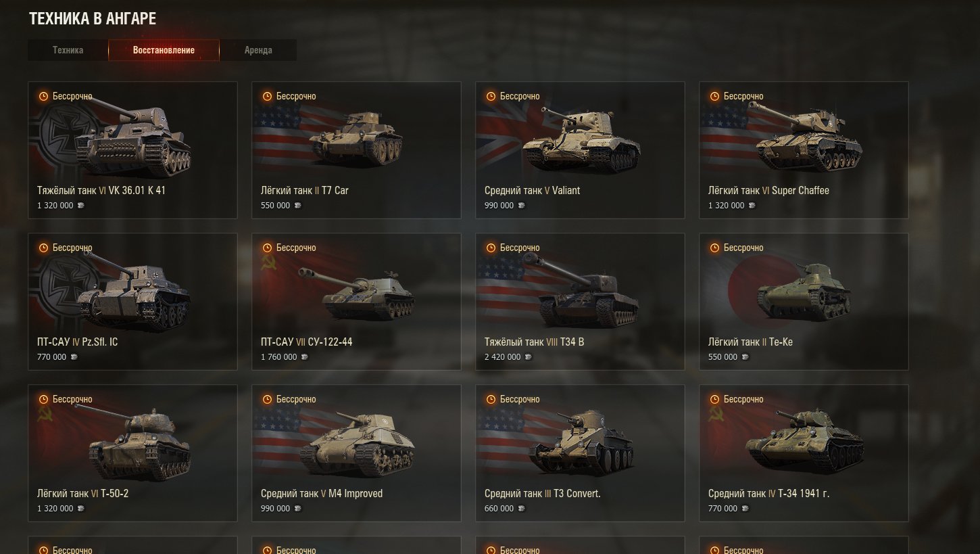
Task: Click the credits icon beside 2 420 000 on T34 B
Action: click(x=529, y=357)
